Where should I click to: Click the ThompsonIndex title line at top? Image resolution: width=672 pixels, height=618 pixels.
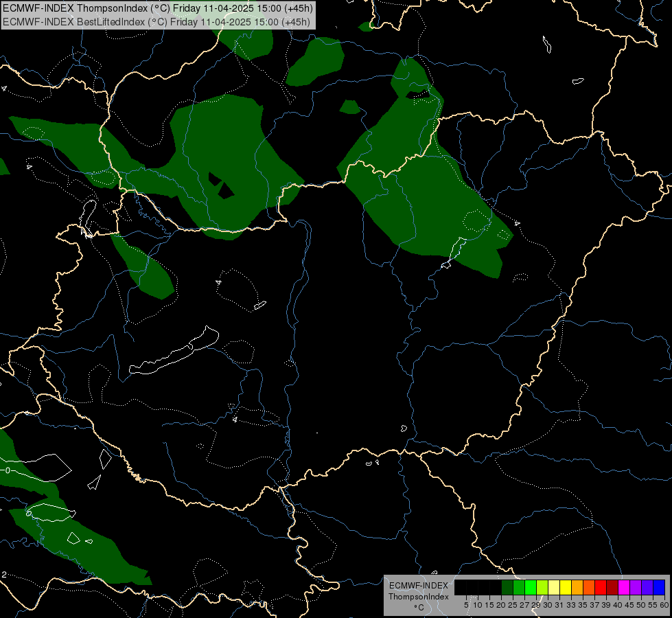tap(158, 8)
